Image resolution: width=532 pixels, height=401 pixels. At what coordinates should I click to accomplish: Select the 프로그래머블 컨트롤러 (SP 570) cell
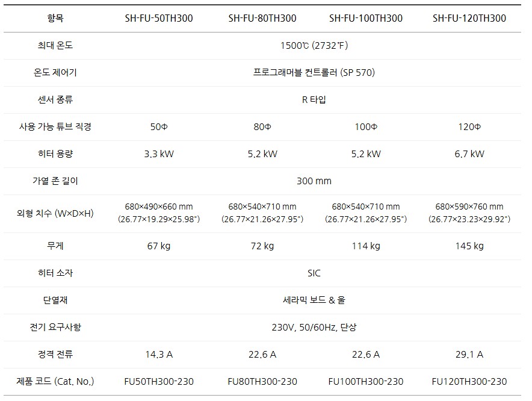314,73
